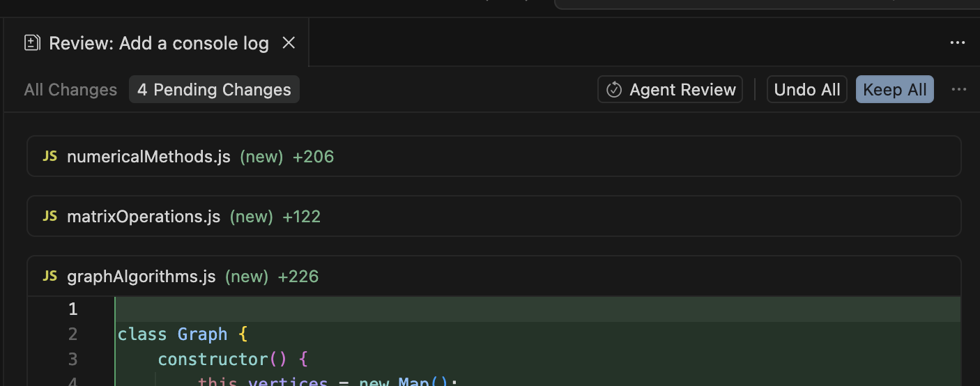Screen dimensions: 980x386
Task: Click the diff icon on the Review tab
Action: (32, 43)
